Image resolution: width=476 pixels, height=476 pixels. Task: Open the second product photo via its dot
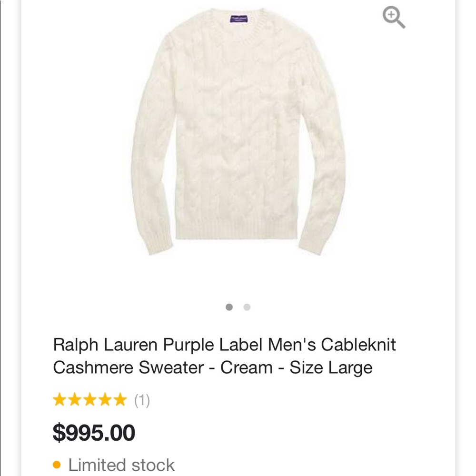[247, 307]
